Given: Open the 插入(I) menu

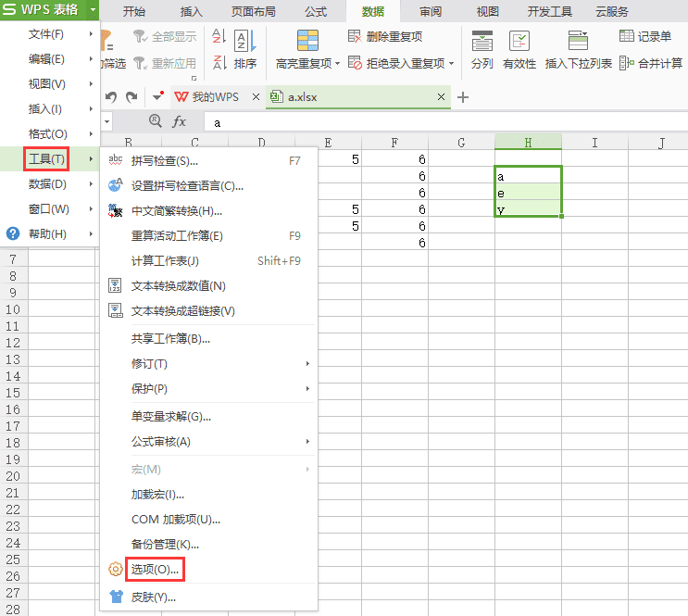Looking at the screenshot, I should click(50, 109).
